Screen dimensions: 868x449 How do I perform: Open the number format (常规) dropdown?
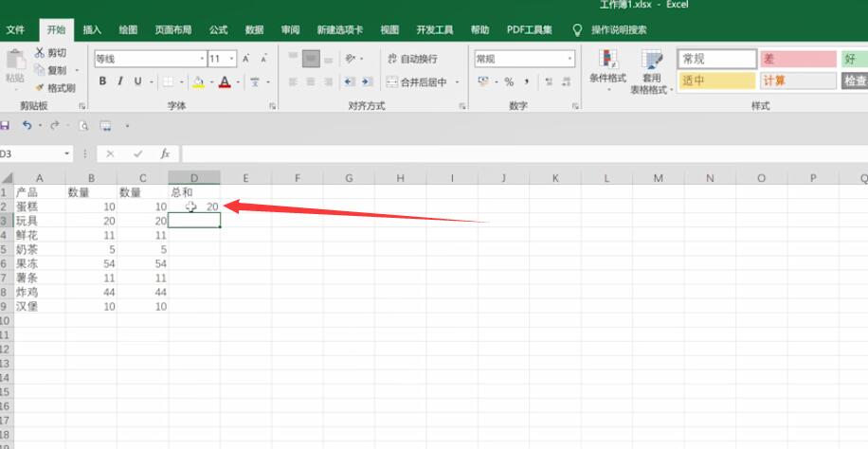[x=570, y=59]
